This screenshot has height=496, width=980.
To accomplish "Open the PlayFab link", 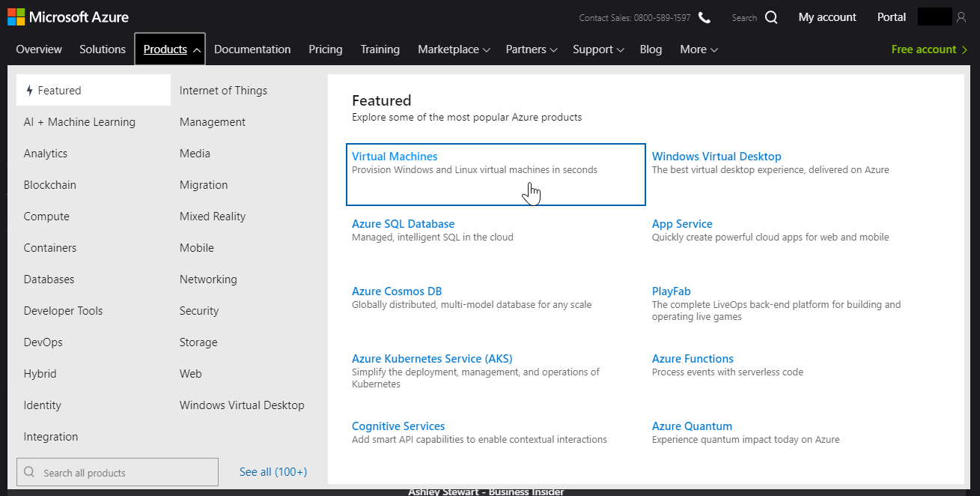I will point(672,291).
